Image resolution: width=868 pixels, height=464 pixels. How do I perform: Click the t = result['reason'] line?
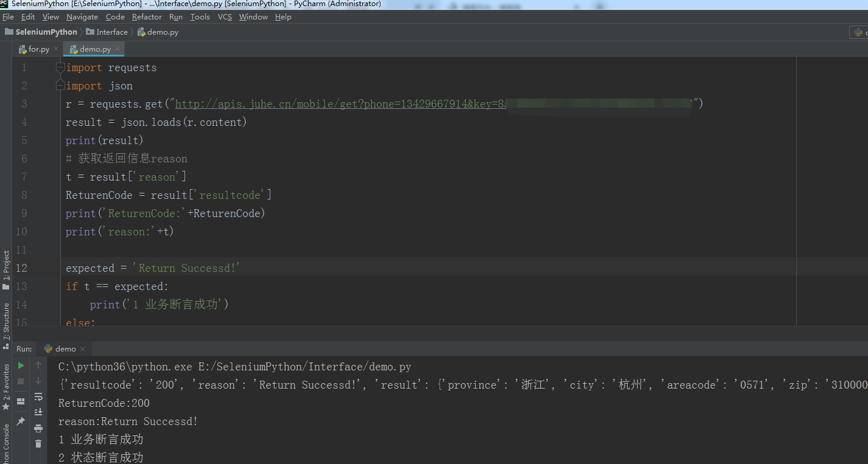point(126,177)
